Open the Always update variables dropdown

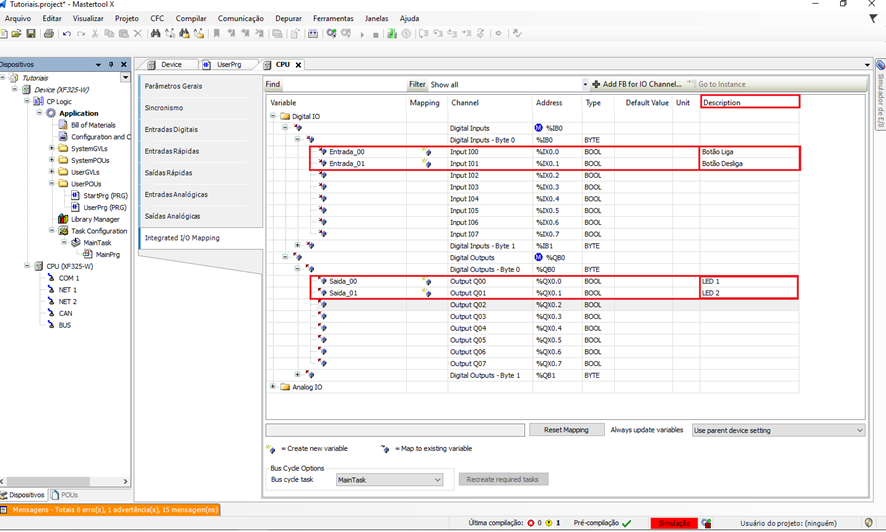pos(777,430)
